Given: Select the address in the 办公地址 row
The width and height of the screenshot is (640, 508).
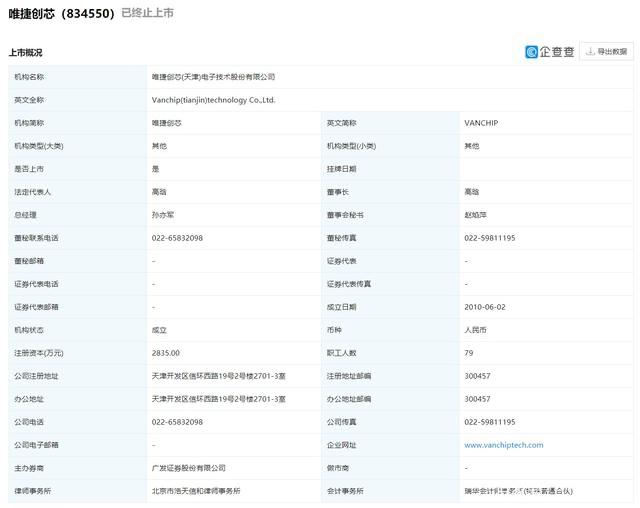Looking at the screenshot, I should point(218,399).
